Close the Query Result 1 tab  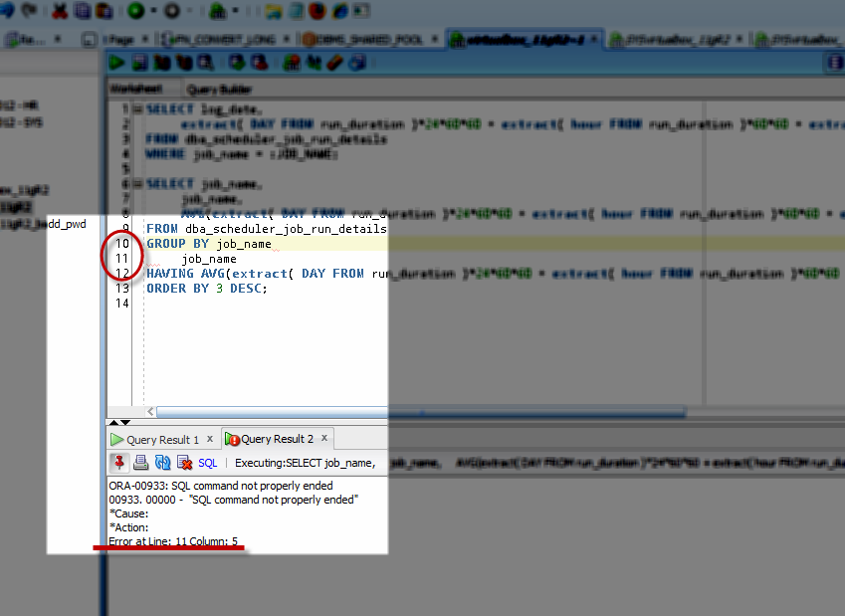point(210,439)
